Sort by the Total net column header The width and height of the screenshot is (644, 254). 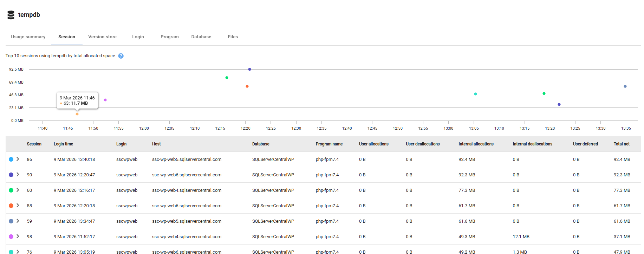tap(621, 144)
